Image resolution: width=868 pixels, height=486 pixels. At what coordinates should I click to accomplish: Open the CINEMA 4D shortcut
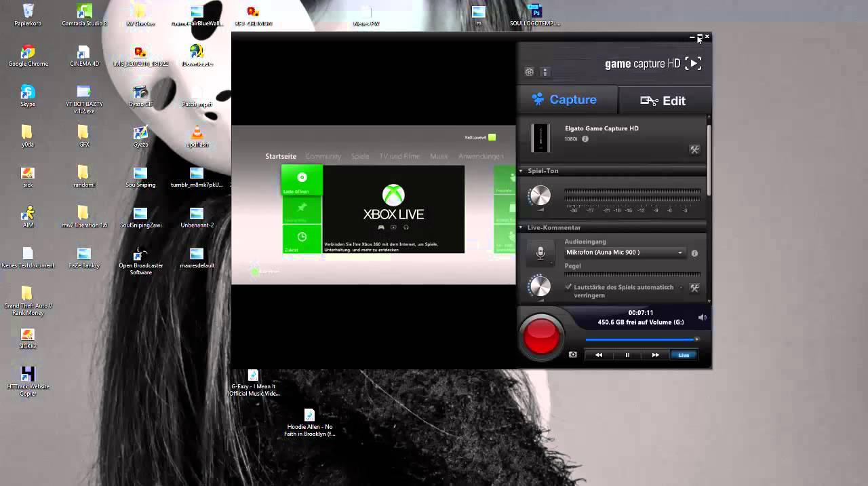click(x=84, y=56)
